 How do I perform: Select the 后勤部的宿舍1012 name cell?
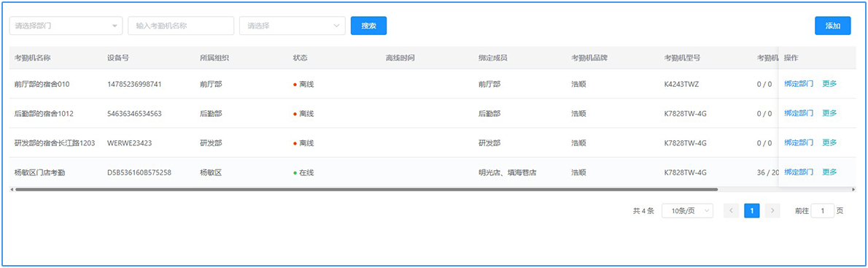coord(44,113)
